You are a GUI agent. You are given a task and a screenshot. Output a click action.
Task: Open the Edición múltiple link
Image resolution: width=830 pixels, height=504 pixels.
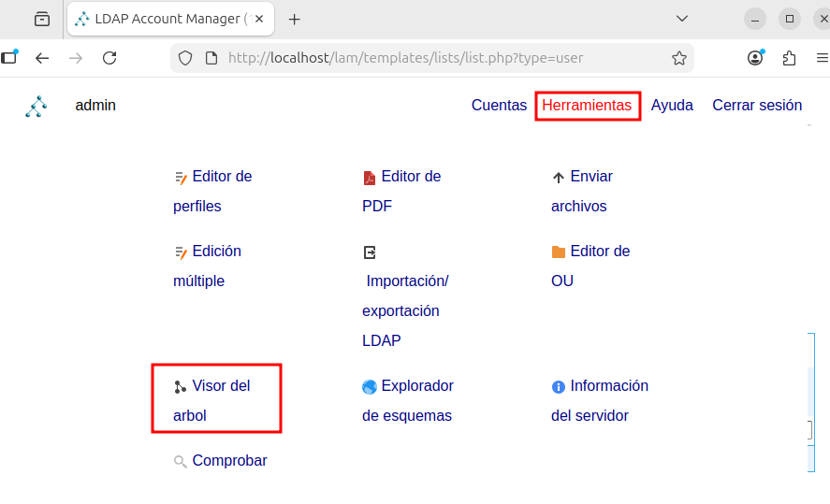(x=208, y=266)
